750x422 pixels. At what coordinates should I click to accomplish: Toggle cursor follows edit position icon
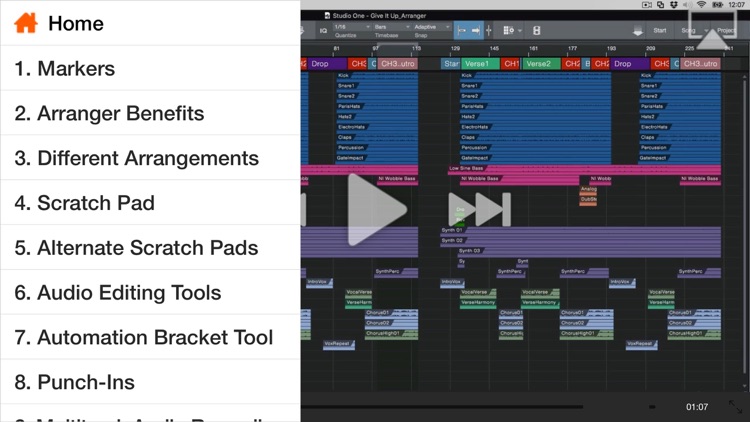(488, 31)
